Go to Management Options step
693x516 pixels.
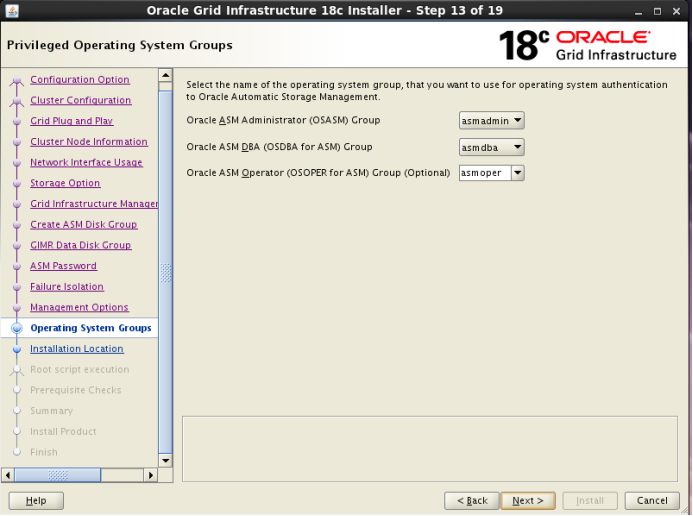click(79, 307)
